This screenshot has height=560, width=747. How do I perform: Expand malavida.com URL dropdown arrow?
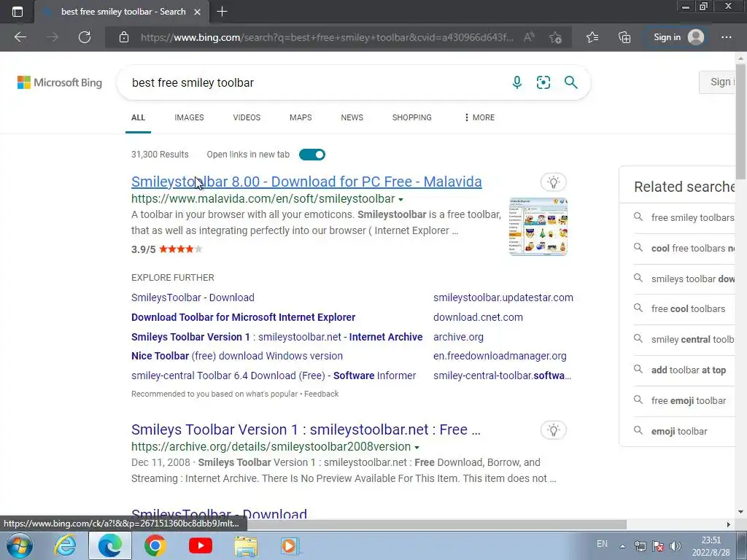click(400, 200)
